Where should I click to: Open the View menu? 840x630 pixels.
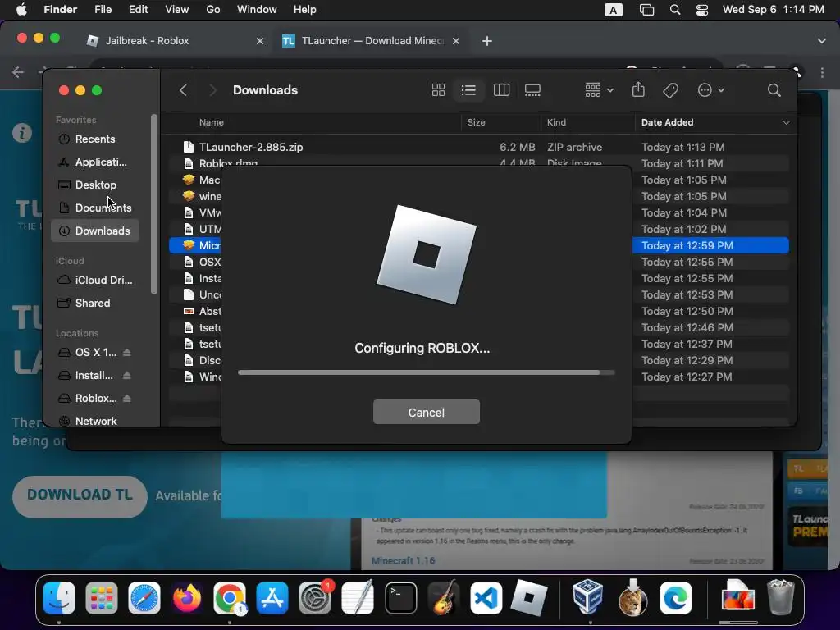coord(177,10)
